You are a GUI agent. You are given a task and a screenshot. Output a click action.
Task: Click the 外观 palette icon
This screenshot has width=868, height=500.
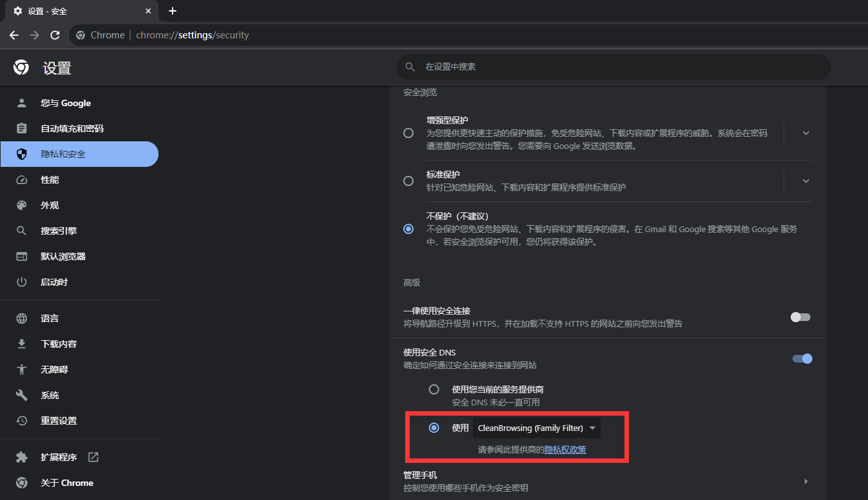[22, 205]
